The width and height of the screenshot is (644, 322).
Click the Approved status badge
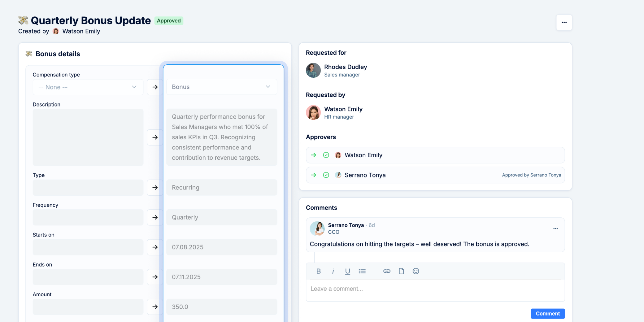(169, 21)
